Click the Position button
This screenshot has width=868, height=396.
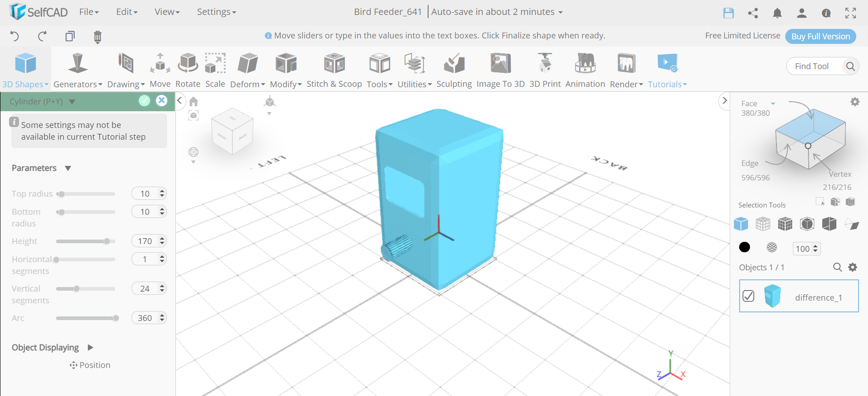tap(90, 365)
